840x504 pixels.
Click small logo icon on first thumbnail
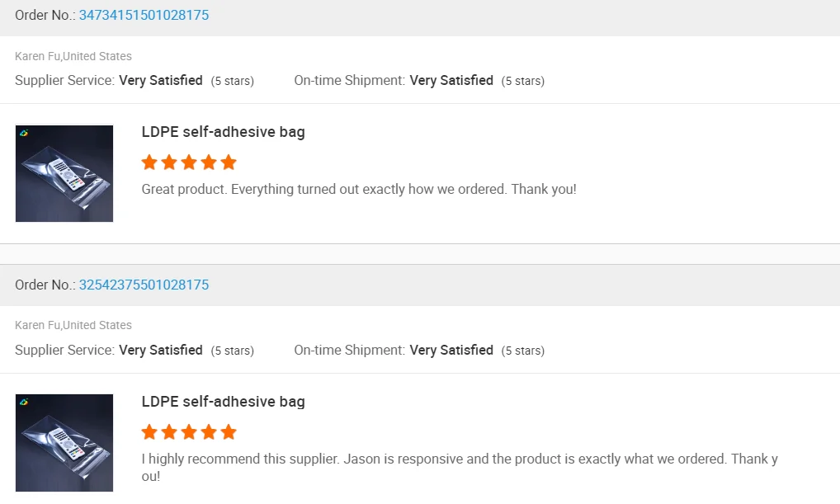tap(25, 133)
